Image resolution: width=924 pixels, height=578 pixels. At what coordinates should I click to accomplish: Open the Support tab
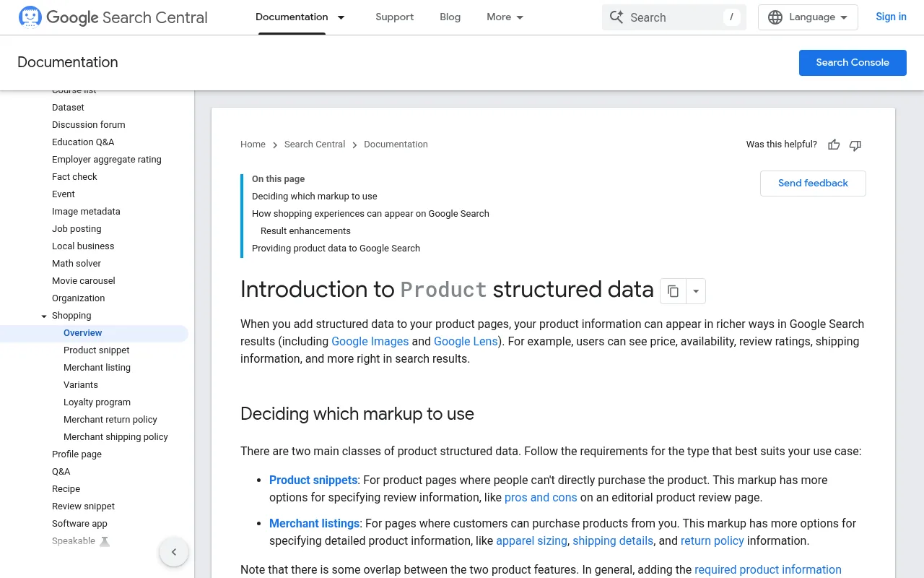(395, 17)
